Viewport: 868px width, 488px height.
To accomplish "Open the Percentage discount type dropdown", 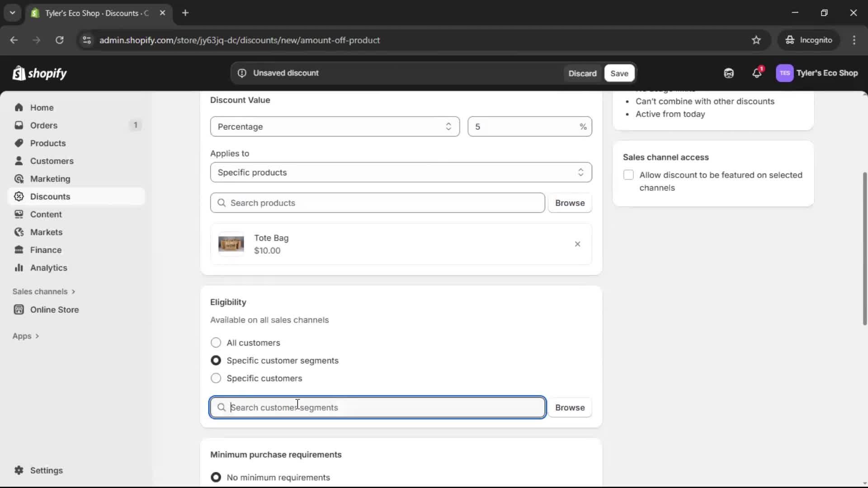I will [335, 127].
